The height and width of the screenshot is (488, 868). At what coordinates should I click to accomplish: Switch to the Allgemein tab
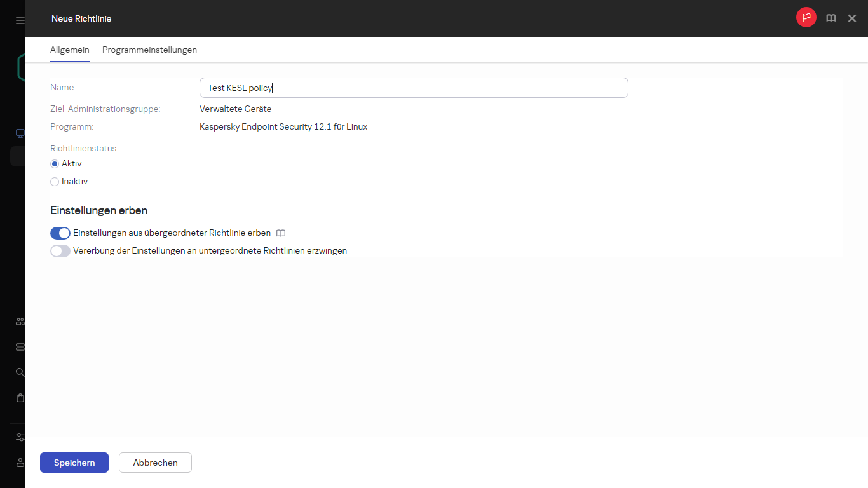point(70,50)
